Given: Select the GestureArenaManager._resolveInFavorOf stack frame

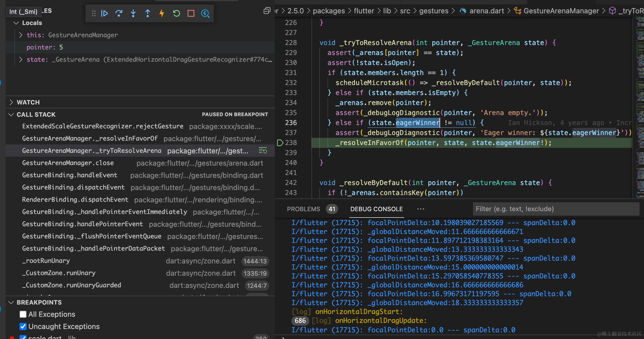Looking at the screenshot, I should [140, 139].
